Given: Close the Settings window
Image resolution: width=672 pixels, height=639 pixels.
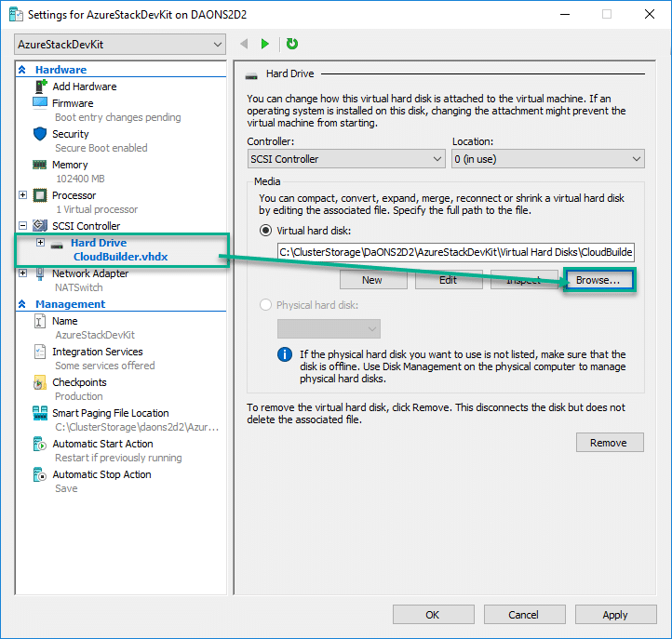Looking at the screenshot, I should (650, 14).
